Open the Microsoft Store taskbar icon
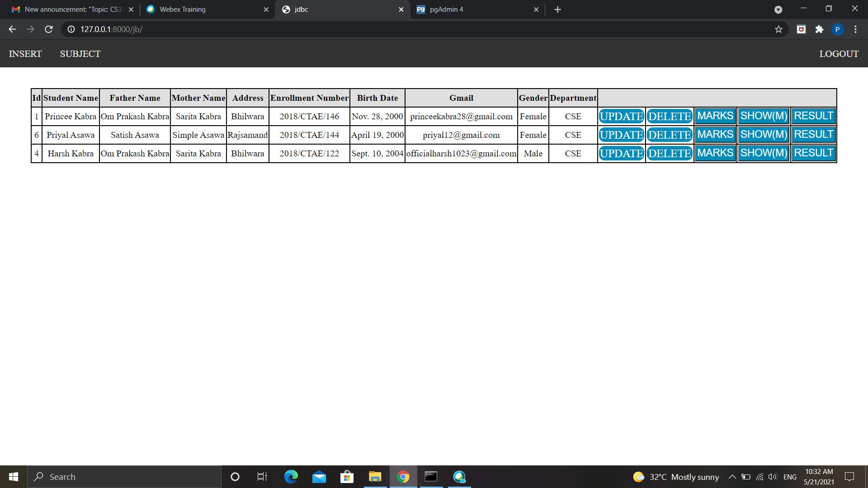The image size is (868, 488). pyautogui.click(x=347, y=477)
